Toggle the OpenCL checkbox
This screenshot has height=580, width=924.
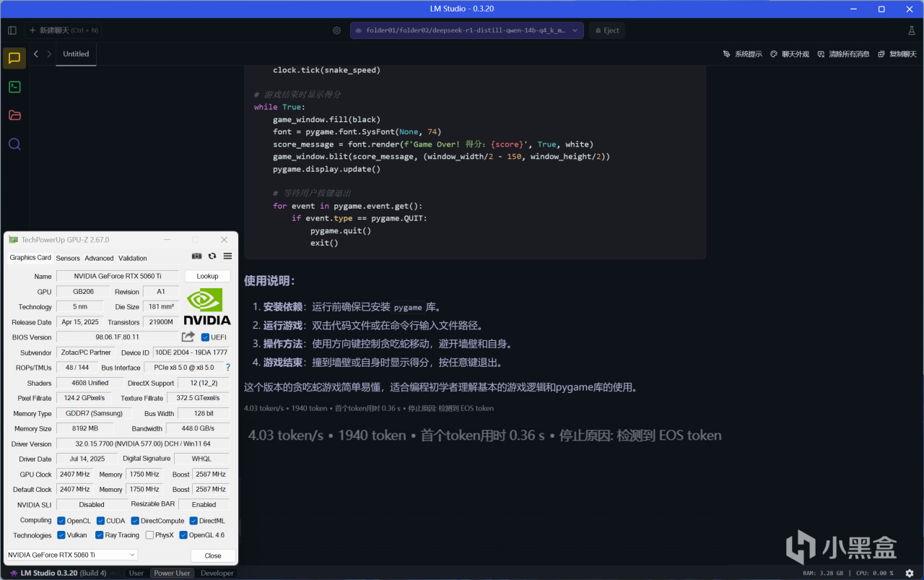[61, 521]
